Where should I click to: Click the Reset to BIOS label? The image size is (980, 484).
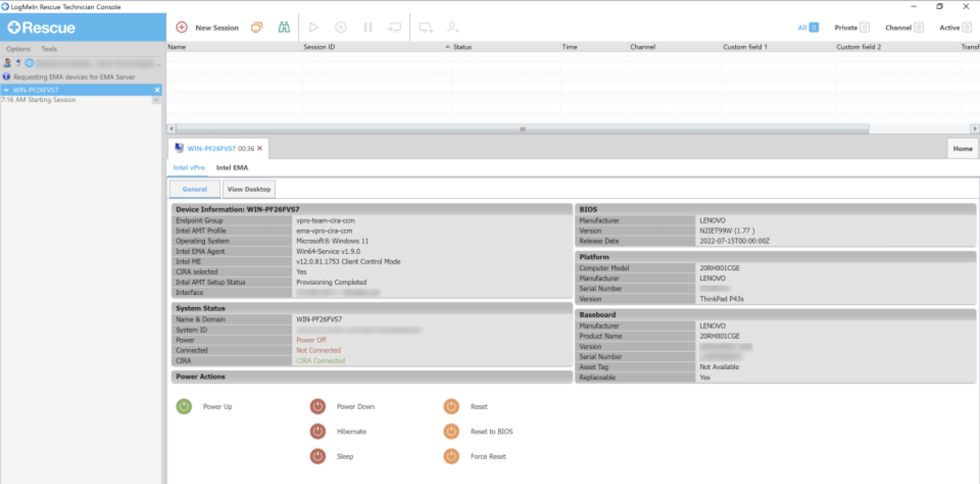click(491, 432)
